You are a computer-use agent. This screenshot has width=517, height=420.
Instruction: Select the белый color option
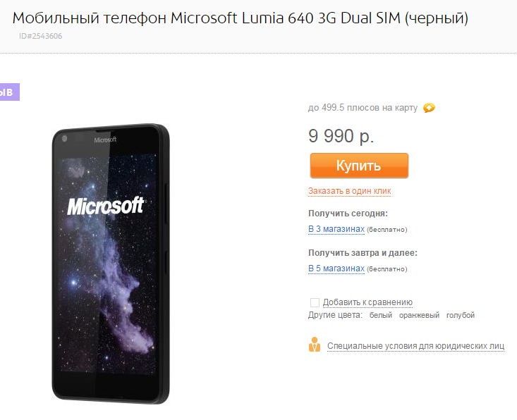pyautogui.click(x=381, y=315)
